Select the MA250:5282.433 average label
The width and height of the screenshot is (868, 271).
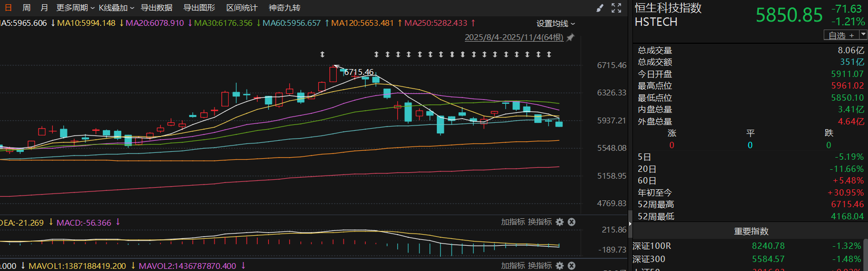[436, 23]
